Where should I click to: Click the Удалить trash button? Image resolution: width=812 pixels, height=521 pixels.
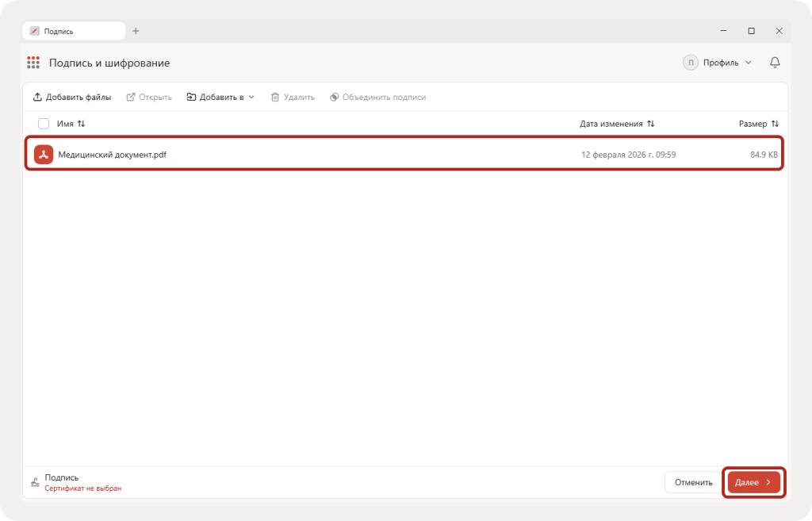tap(293, 97)
